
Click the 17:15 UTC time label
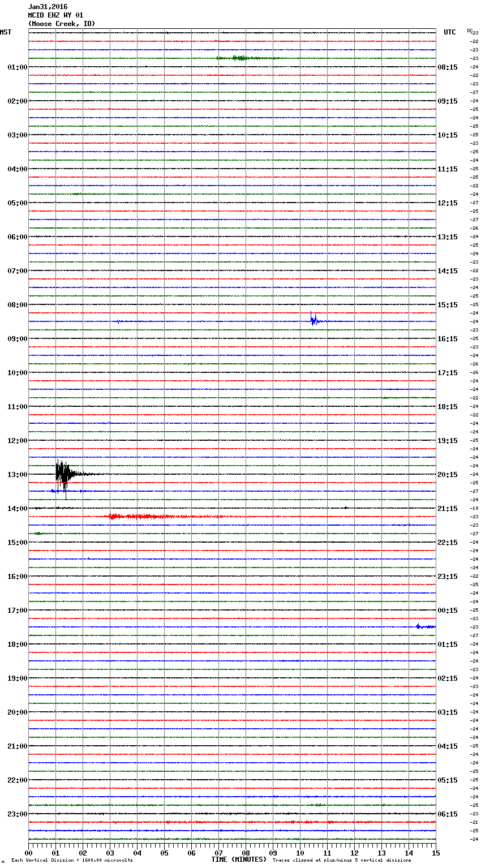tap(448, 373)
